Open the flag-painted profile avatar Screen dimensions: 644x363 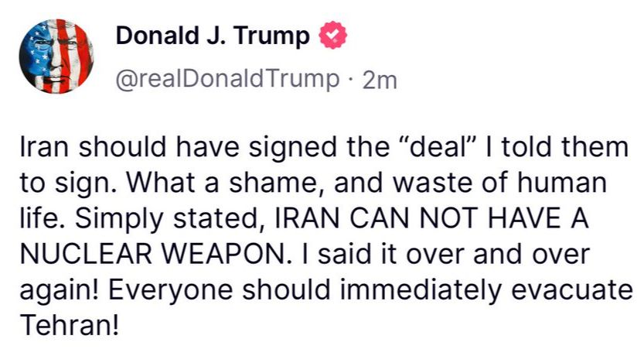pos(56,57)
